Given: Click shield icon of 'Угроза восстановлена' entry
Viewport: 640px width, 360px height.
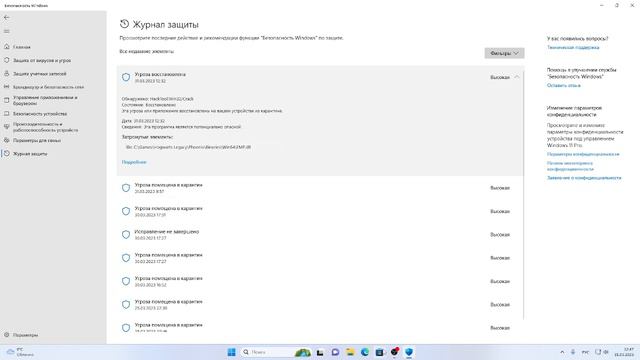Looking at the screenshot, I should click(126, 77).
